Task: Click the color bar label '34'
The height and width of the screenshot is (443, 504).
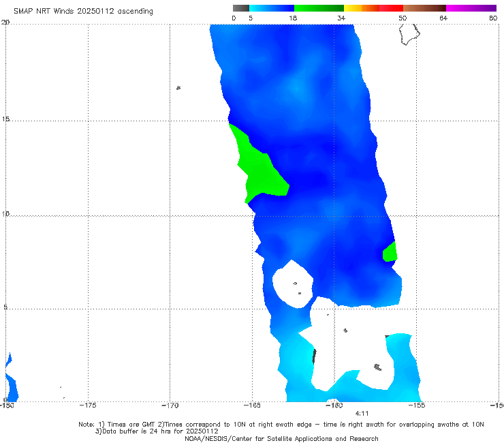Action: [341, 18]
